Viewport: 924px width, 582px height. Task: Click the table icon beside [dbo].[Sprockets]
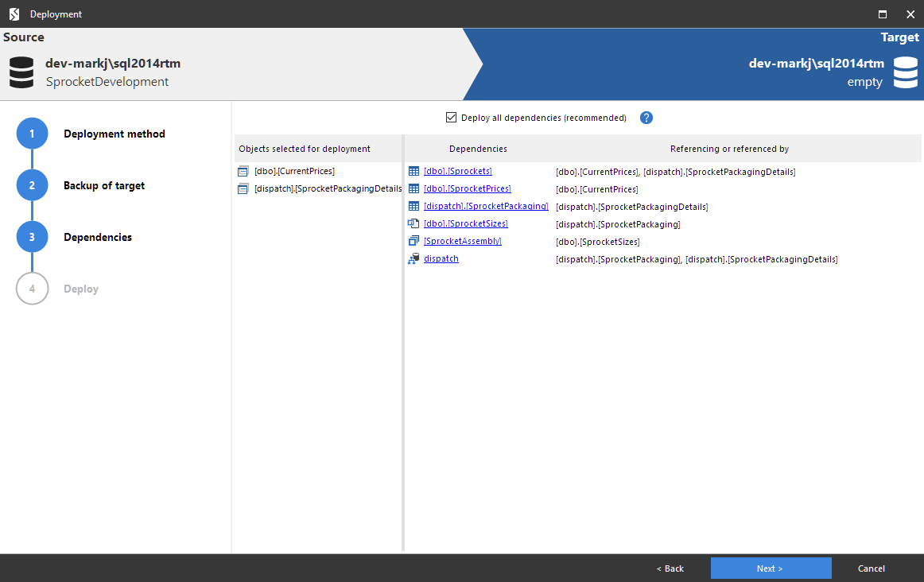[x=413, y=171]
